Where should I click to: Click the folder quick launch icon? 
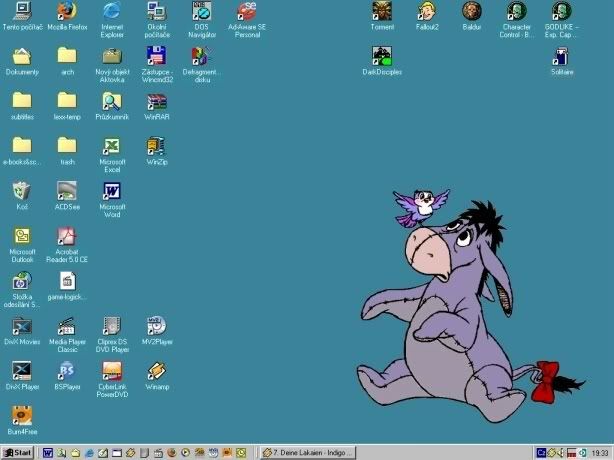click(x=75, y=453)
